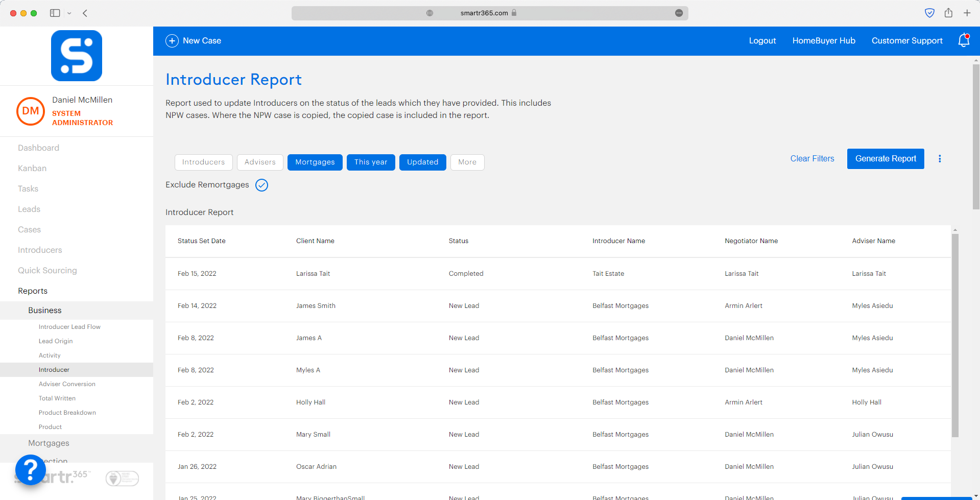Click the Generate Report button
The width and height of the screenshot is (980, 500).
click(x=886, y=159)
